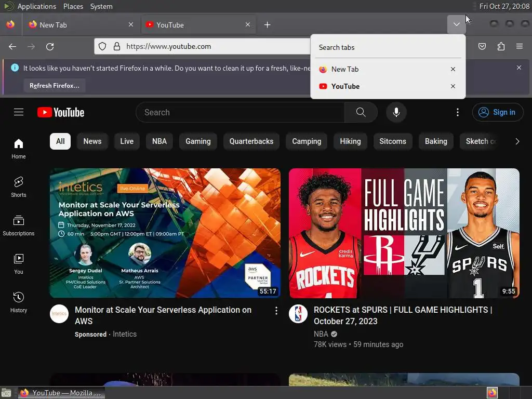
Task: Click the YouTube search input field
Action: click(240, 112)
